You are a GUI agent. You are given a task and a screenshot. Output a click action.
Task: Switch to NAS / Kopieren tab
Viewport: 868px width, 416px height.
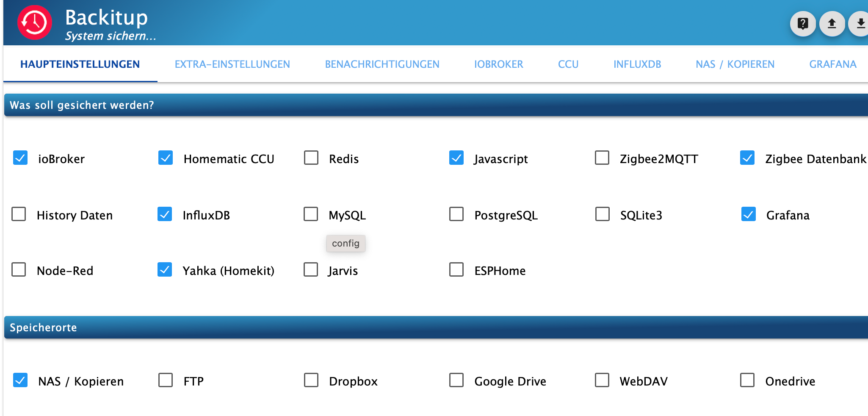coord(735,64)
